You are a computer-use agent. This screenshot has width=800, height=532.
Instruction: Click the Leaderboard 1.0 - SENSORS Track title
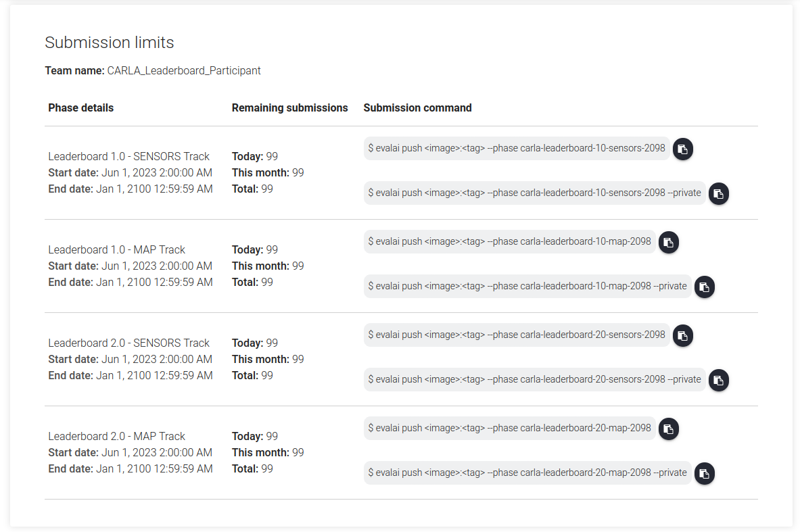[x=128, y=156]
